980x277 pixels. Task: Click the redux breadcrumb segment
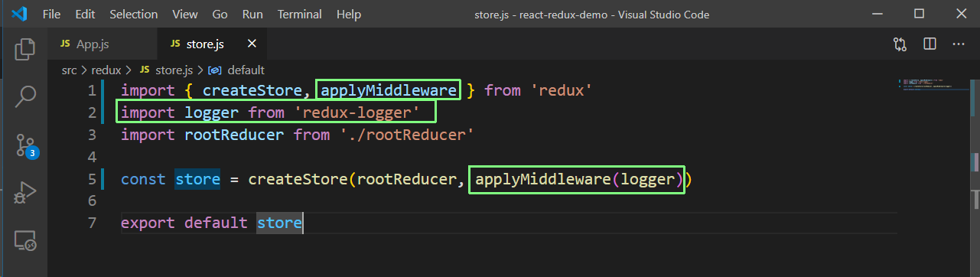106,70
